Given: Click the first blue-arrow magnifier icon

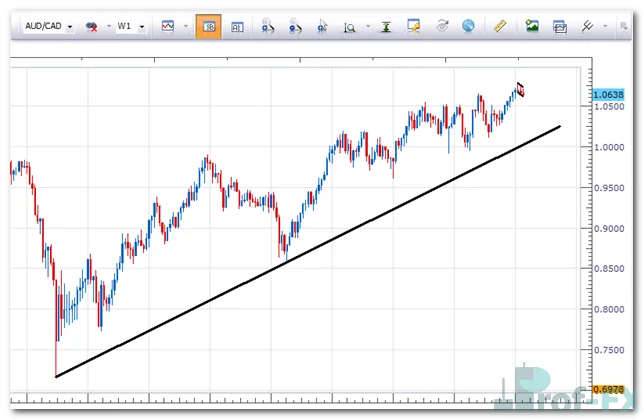Looking at the screenshot, I should 268,26.
